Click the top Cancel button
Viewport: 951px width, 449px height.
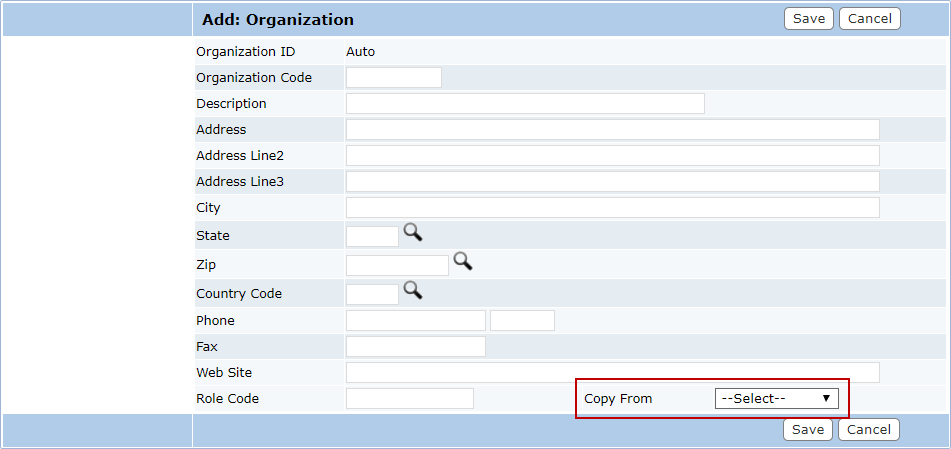tap(870, 19)
